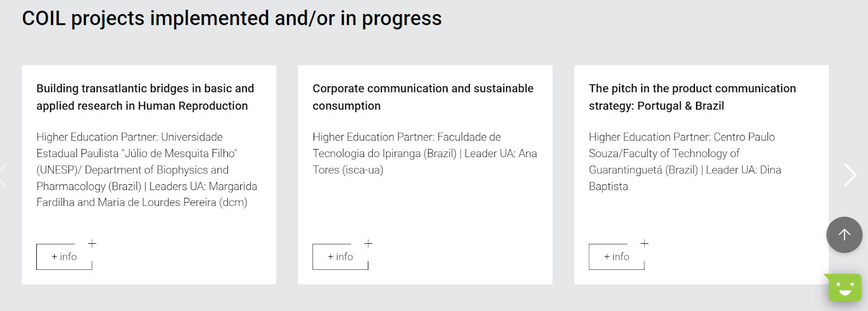Viewport: 868px width, 311px height.
Task: Open + info for Corporate communication project
Action: pyautogui.click(x=340, y=257)
